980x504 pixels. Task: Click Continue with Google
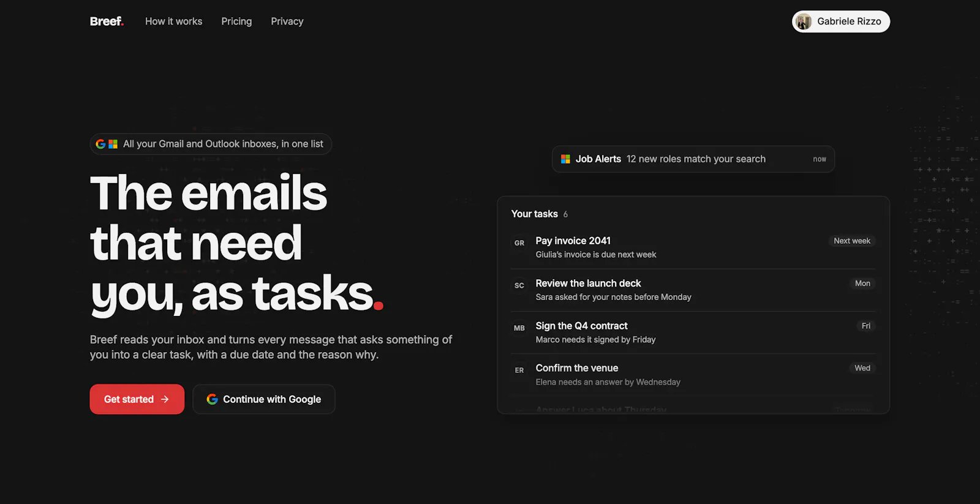click(x=264, y=399)
